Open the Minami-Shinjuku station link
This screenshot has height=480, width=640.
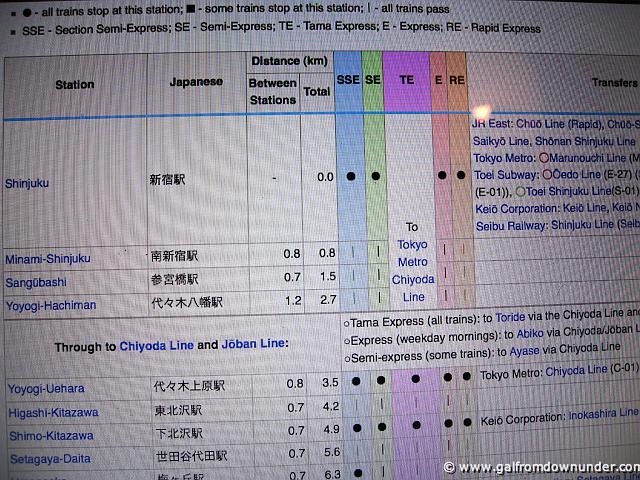48,259
